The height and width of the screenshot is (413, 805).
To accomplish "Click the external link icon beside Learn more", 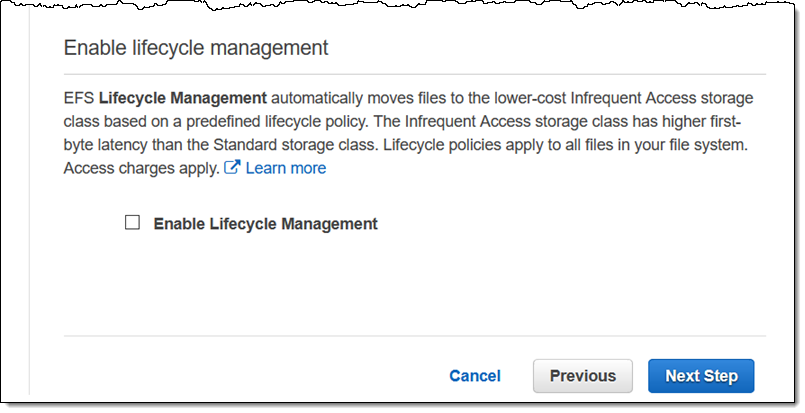I will 232,167.
